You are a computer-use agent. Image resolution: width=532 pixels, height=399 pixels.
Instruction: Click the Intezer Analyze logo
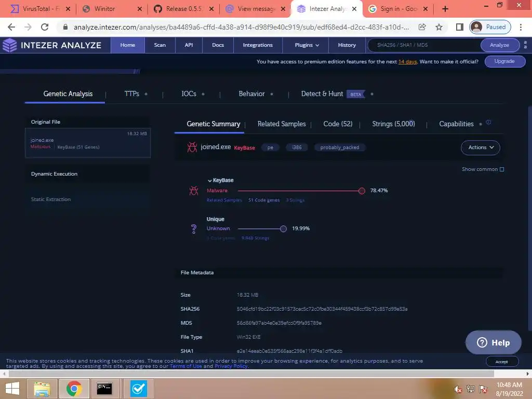[52, 45]
